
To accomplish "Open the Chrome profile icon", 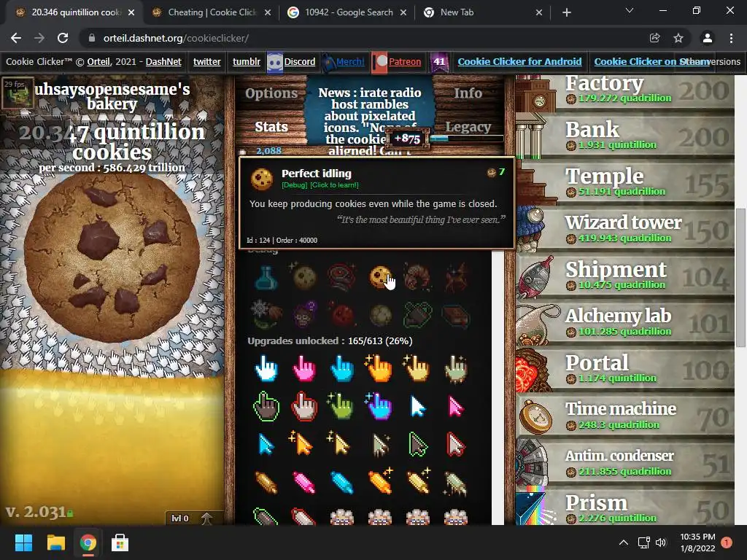I will (x=708, y=38).
